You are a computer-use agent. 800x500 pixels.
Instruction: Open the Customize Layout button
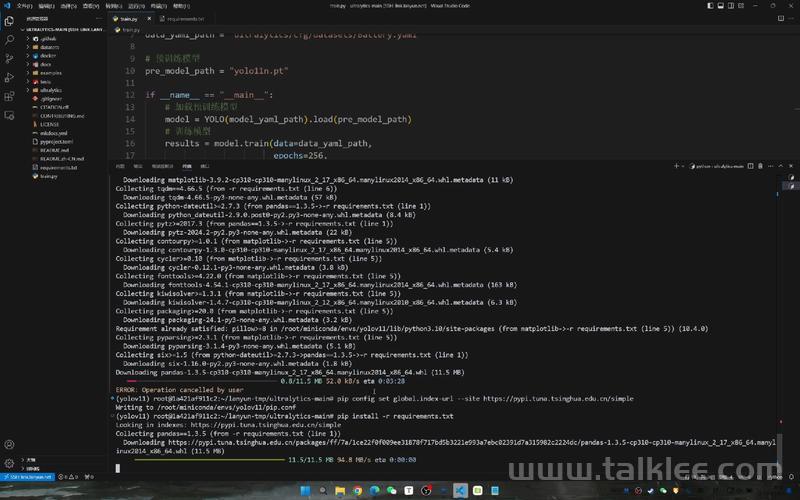741,6
